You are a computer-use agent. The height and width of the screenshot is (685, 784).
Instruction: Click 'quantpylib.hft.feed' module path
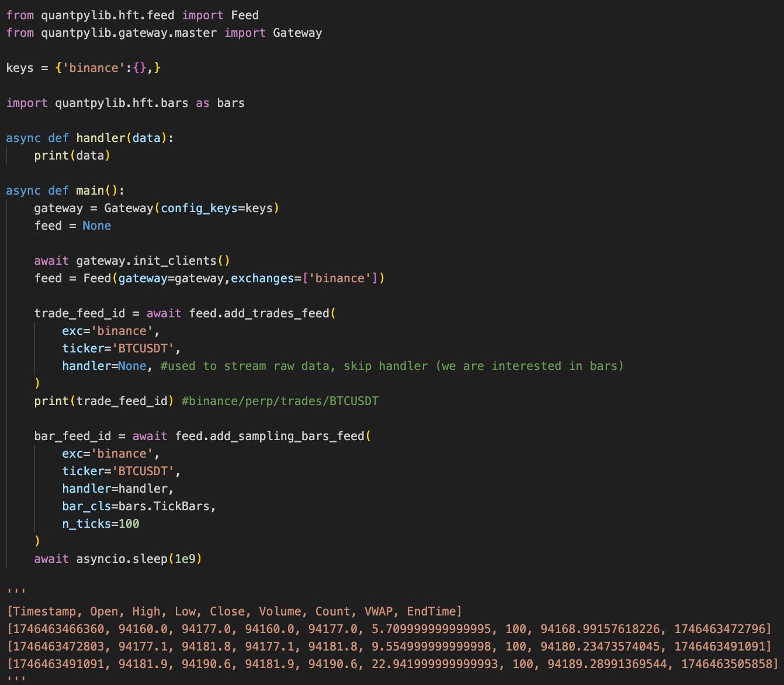point(107,15)
